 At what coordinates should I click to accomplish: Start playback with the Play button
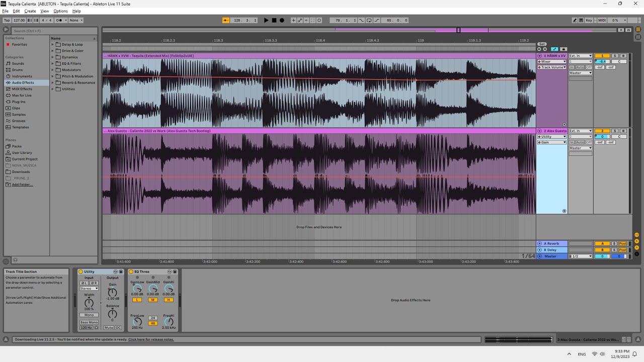[266, 20]
